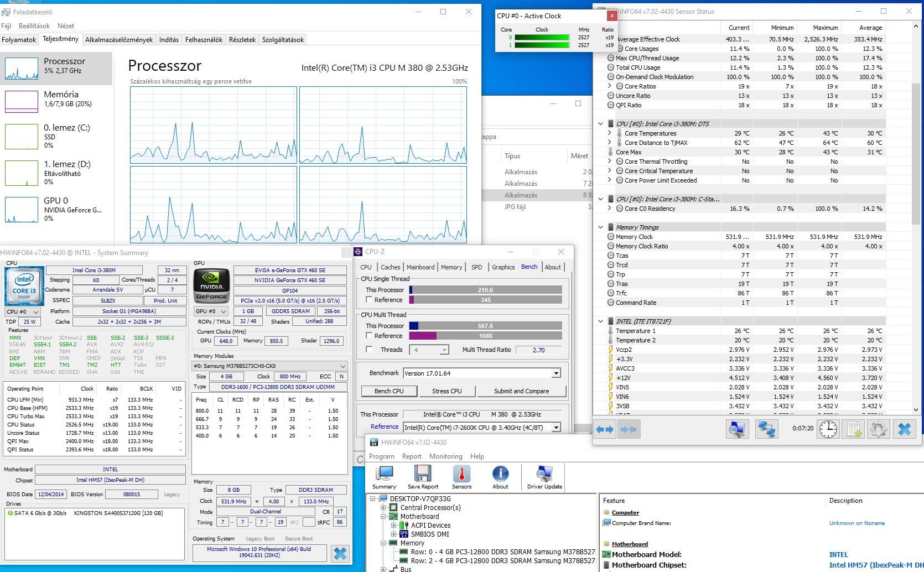The width and height of the screenshot is (924, 572).
Task: Start logging with the sheet-plus icon
Action: click(x=853, y=429)
